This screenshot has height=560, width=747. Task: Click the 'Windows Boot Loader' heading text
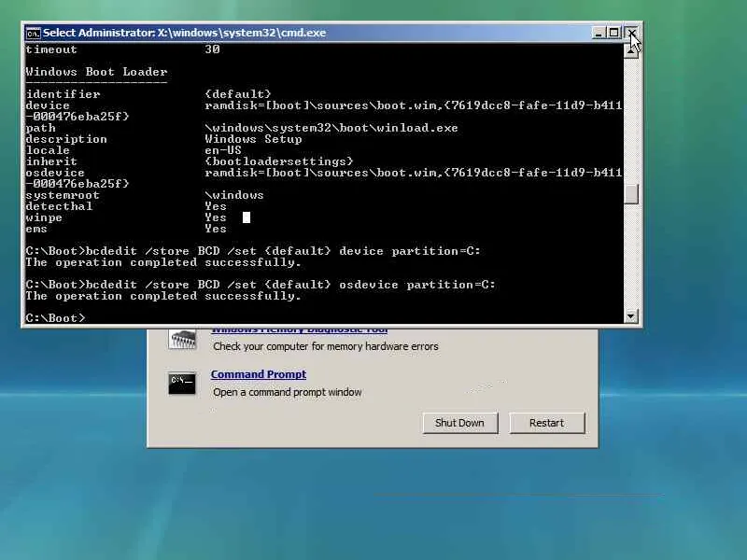click(96, 72)
